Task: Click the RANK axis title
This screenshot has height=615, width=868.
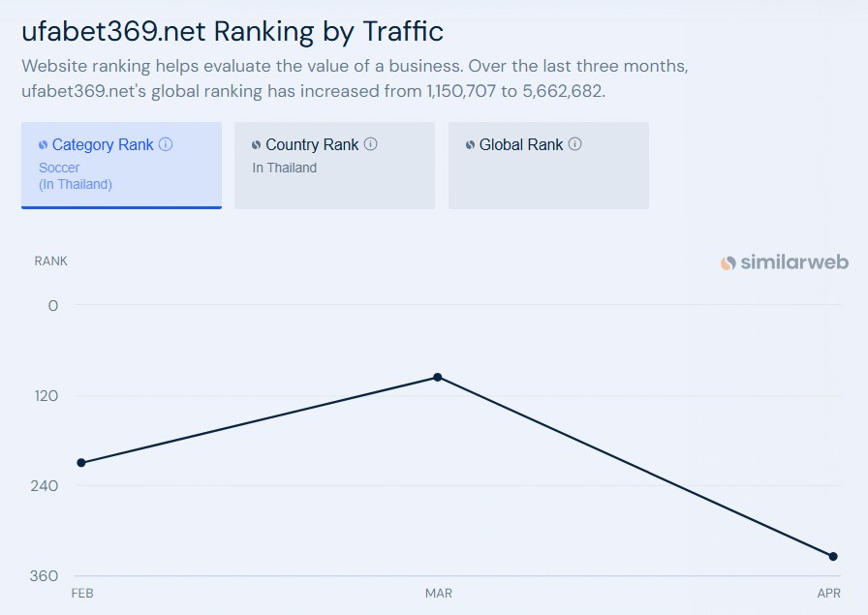Action: pyautogui.click(x=51, y=261)
